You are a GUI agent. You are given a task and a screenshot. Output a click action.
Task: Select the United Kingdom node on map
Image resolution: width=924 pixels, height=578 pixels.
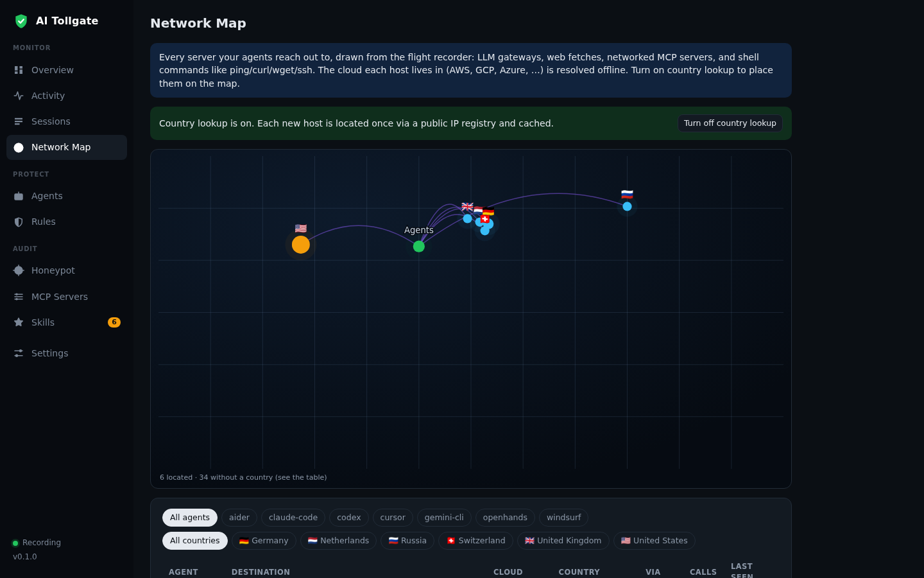[467, 218]
